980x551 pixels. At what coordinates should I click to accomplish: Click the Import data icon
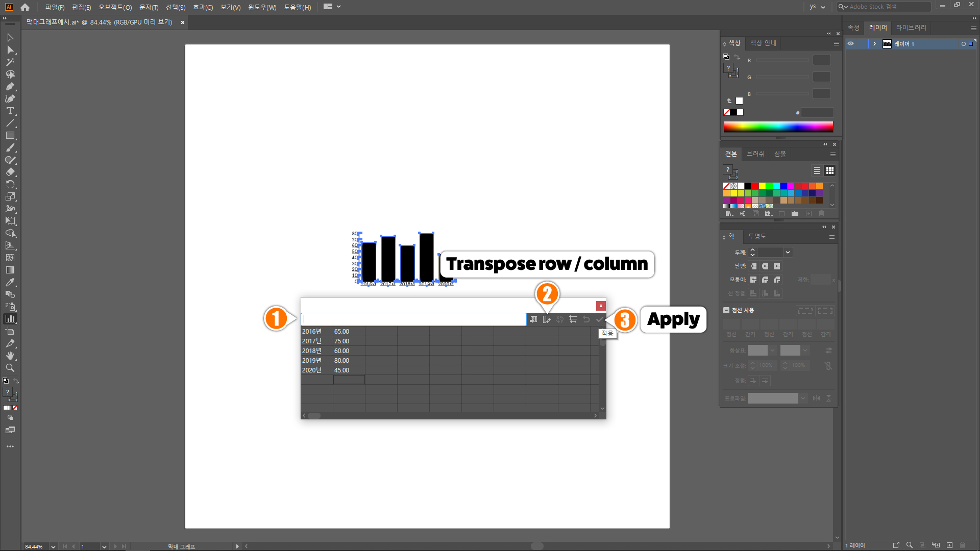pos(533,319)
